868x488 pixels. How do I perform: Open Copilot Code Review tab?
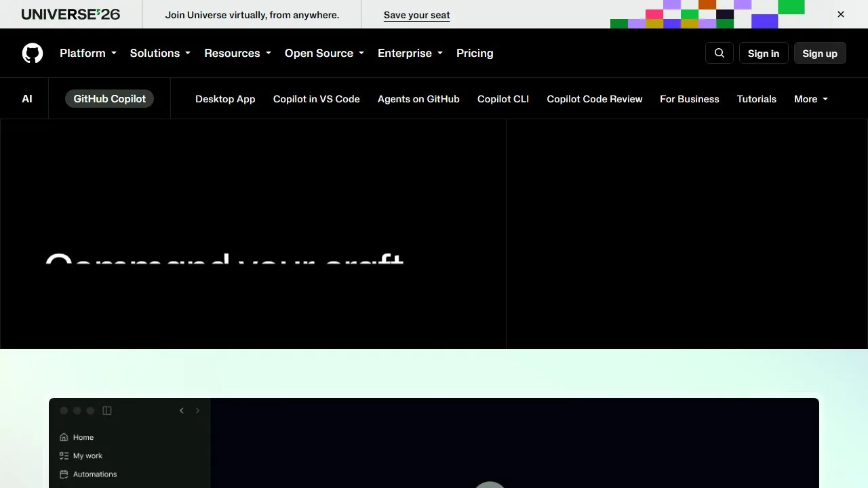[x=595, y=99]
